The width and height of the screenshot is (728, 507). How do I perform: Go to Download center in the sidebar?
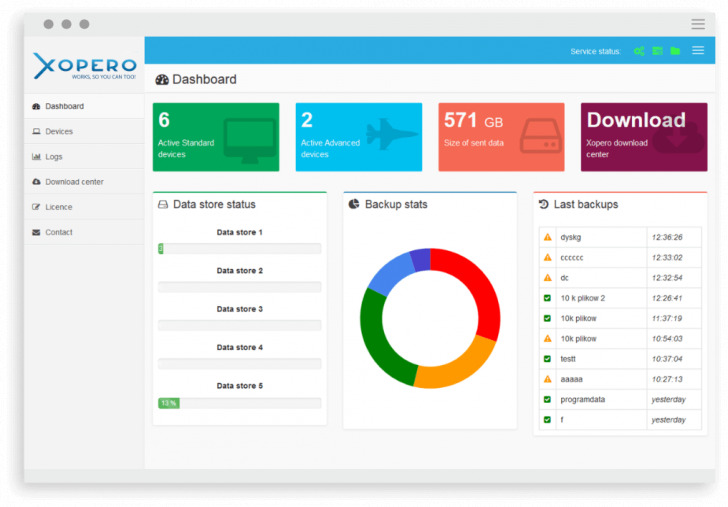[x=74, y=182]
